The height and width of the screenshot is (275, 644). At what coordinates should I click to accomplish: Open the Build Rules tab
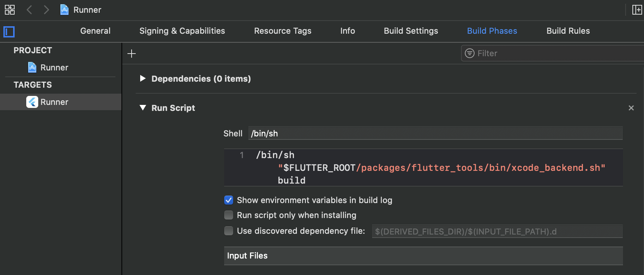click(568, 31)
